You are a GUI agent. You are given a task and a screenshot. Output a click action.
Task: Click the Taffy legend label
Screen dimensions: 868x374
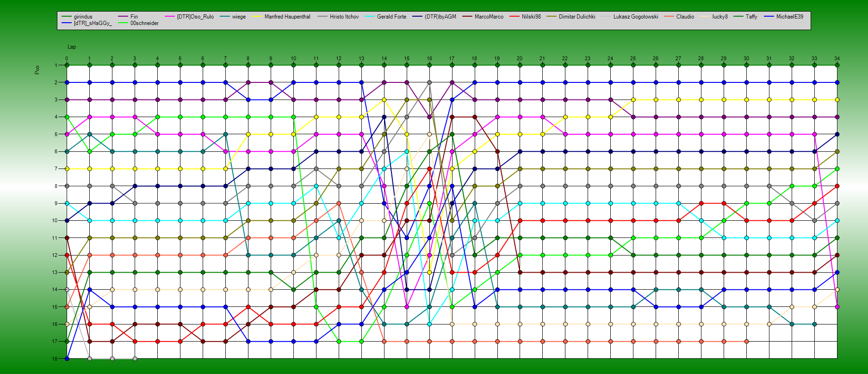coord(751,17)
